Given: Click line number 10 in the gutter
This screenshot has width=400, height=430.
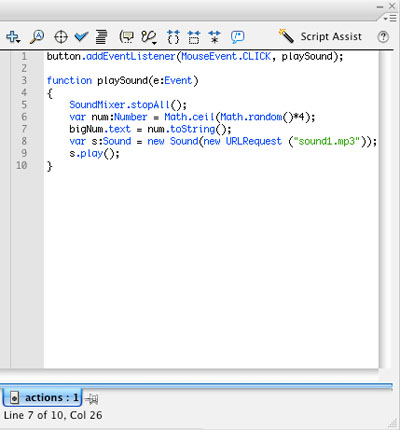Looking at the screenshot, I should pos(22,165).
